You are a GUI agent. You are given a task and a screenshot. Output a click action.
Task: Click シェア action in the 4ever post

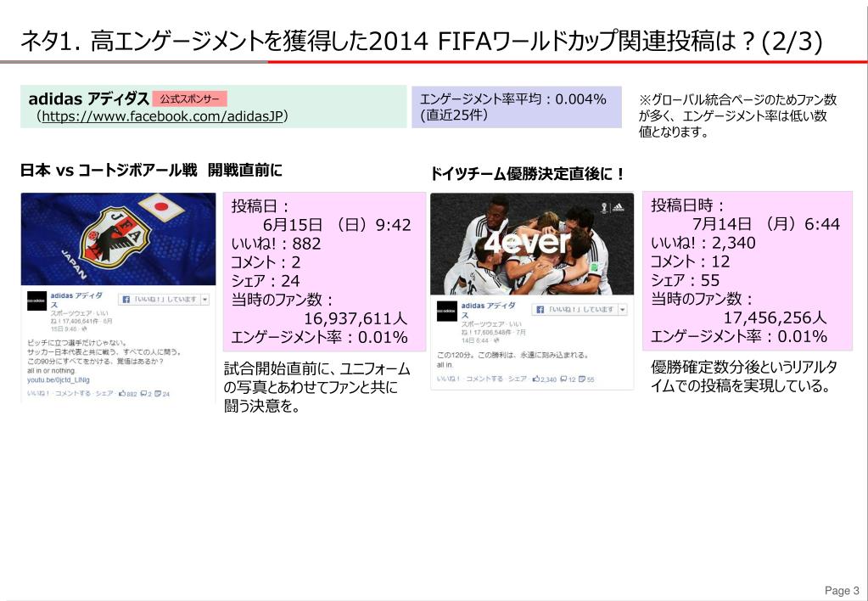pyautogui.click(x=518, y=379)
